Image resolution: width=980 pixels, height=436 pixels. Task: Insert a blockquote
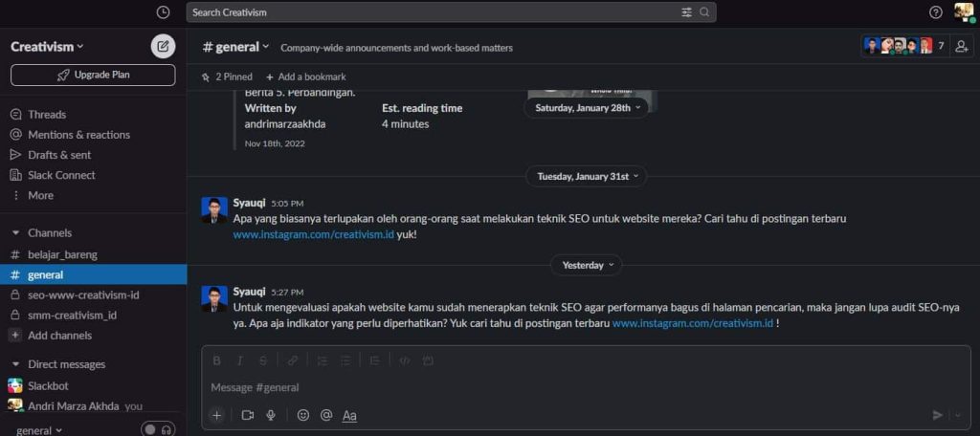[x=374, y=360]
